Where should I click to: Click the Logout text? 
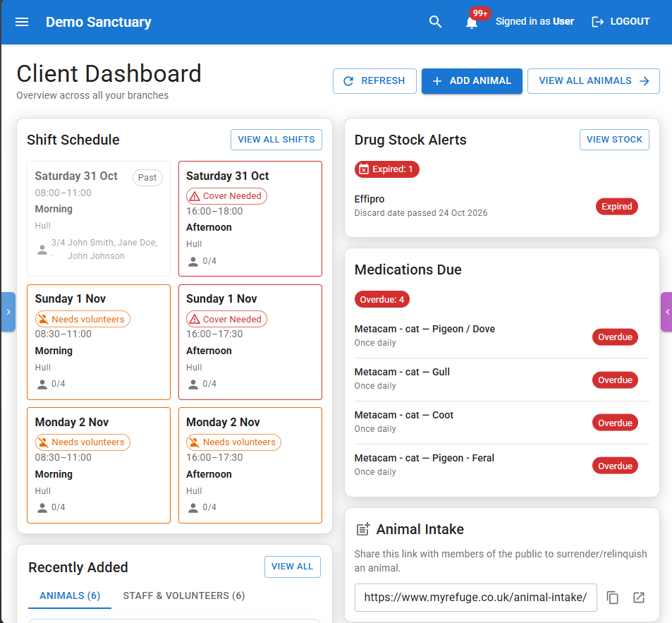[630, 21]
